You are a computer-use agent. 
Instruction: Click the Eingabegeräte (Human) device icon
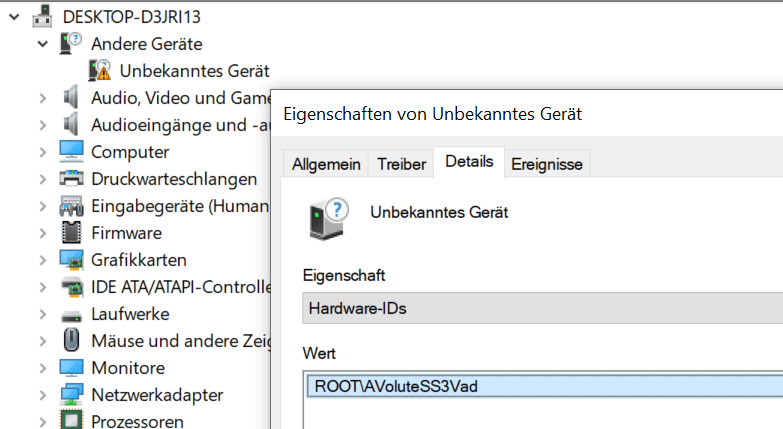pyautogui.click(x=71, y=205)
